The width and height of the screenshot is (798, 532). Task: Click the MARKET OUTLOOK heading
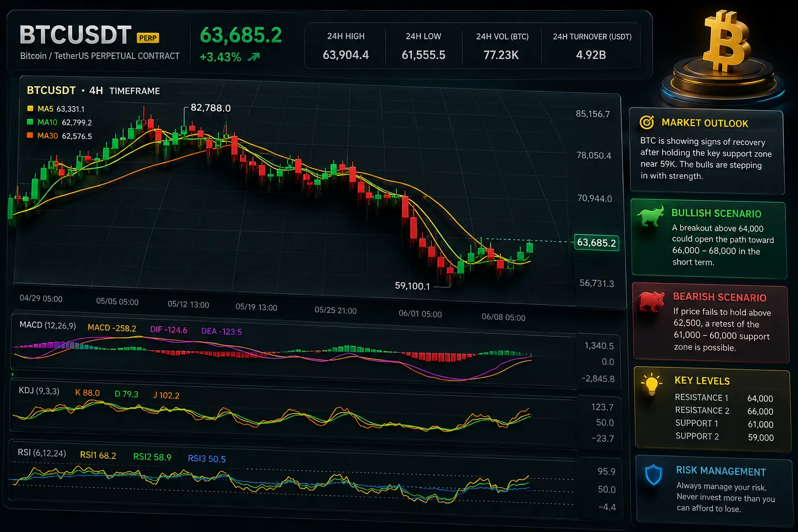click(705, 123)
